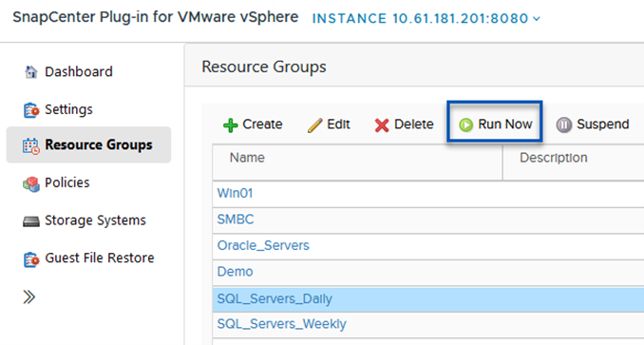The width and height of the screenshot is (644, 345).
Task: Click the Delete button label
Action: (x=413, y=125)
